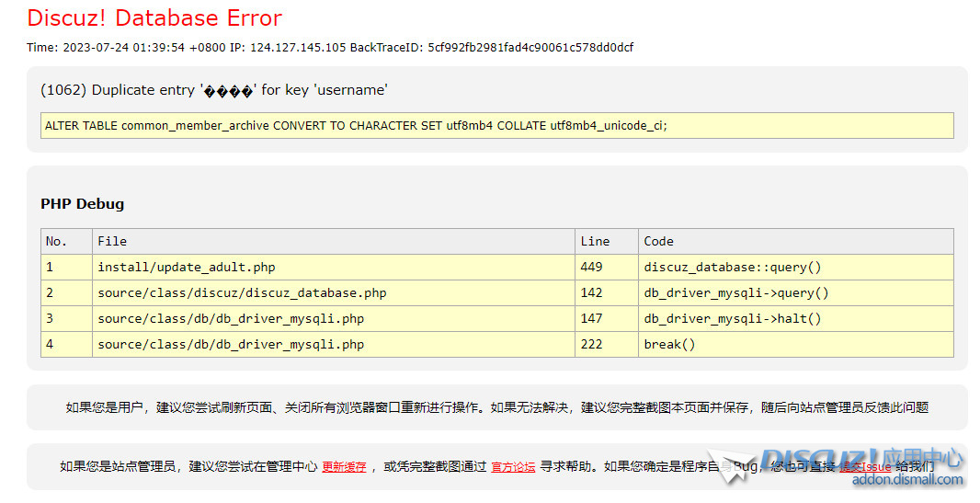Click db_driver_mysqli.php in row 3
The image size is (980, 503).
[333, 319]
